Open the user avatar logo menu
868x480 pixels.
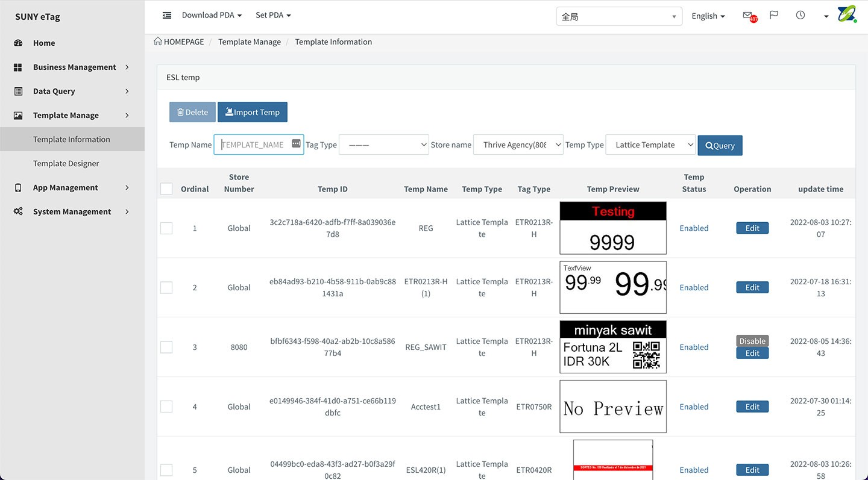846,14
